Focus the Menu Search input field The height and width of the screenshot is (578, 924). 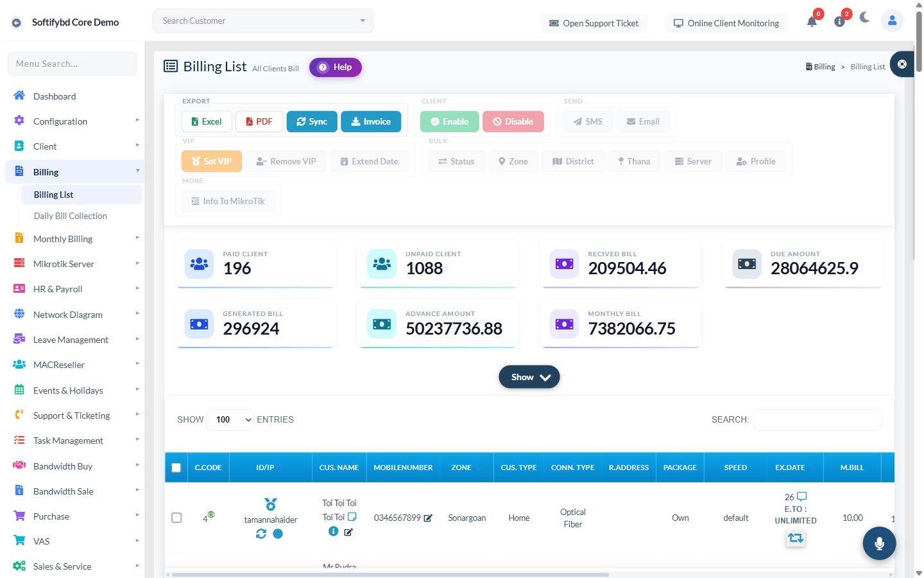click(x=72, y=64)
